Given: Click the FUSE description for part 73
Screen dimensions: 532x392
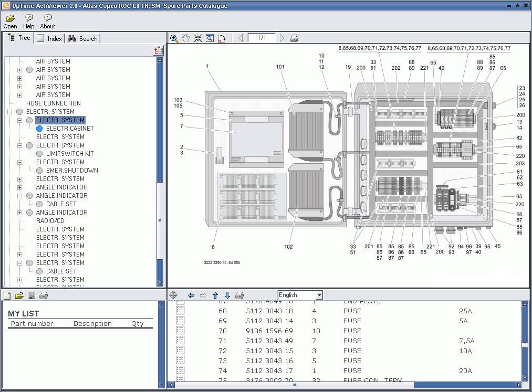Looking at the screenshot, I should click(352, 361).
